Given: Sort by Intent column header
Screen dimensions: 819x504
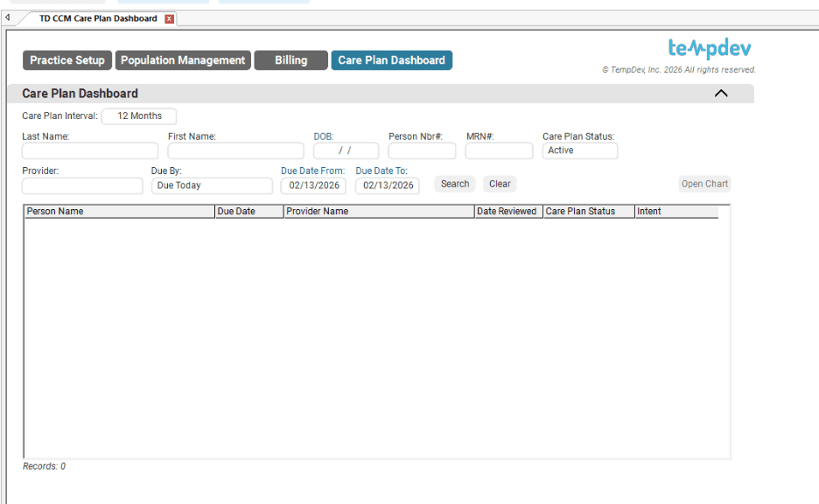Looking at the screenshot, I should pyautogui.click(x=676, y=212).
